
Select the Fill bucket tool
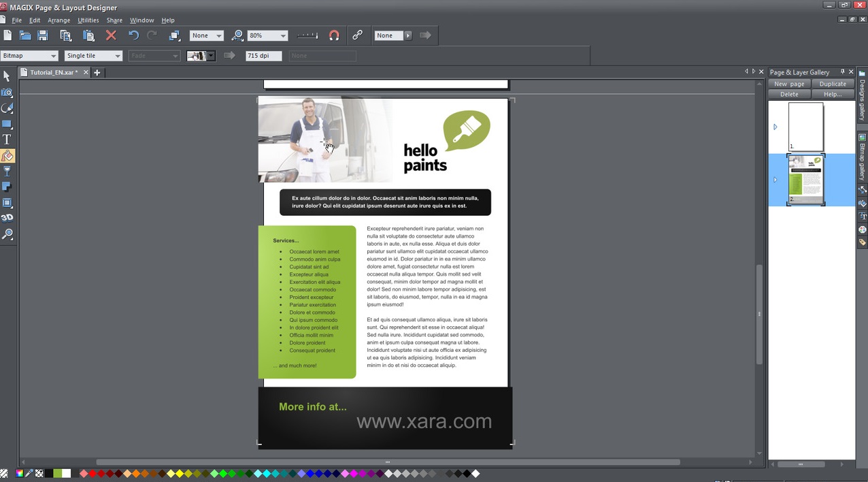point(7,156)
